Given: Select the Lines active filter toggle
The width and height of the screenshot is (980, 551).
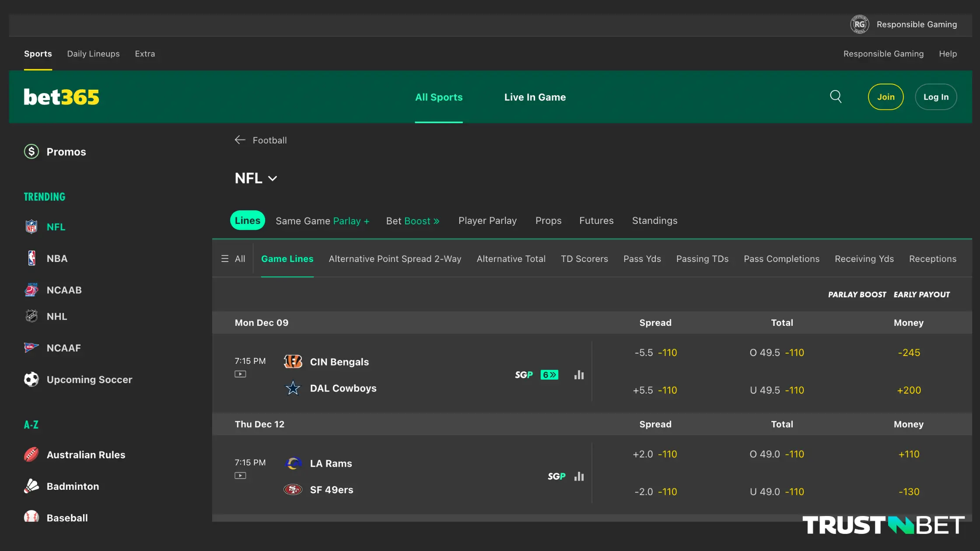Looking at the screenshot, I should [x=247, y=220].
